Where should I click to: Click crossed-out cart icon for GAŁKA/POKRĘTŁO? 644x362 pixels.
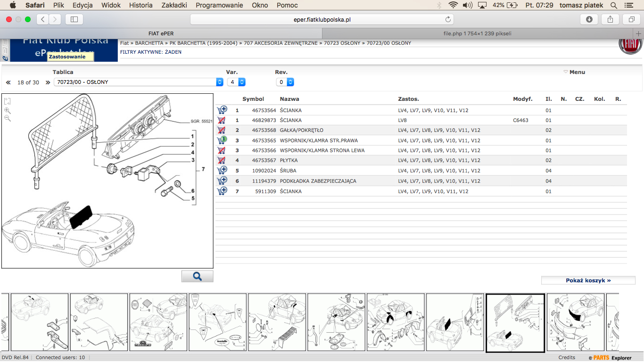[x=221, y=131]
